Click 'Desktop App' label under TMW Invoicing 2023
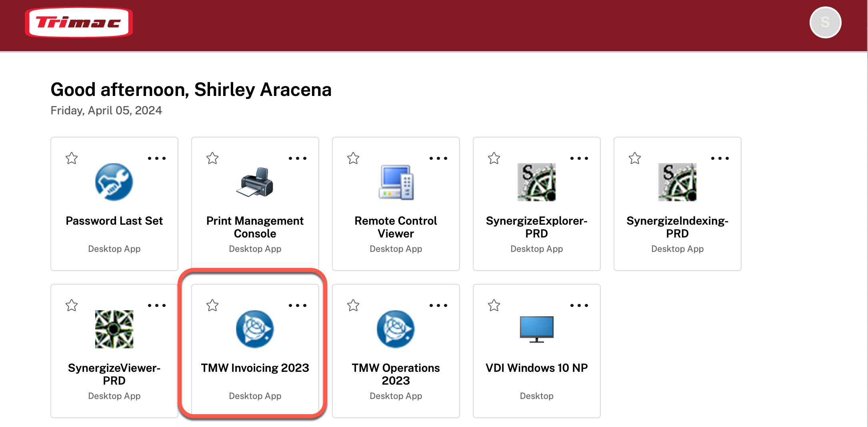This screenshot has height=427, width=868. 255,396
